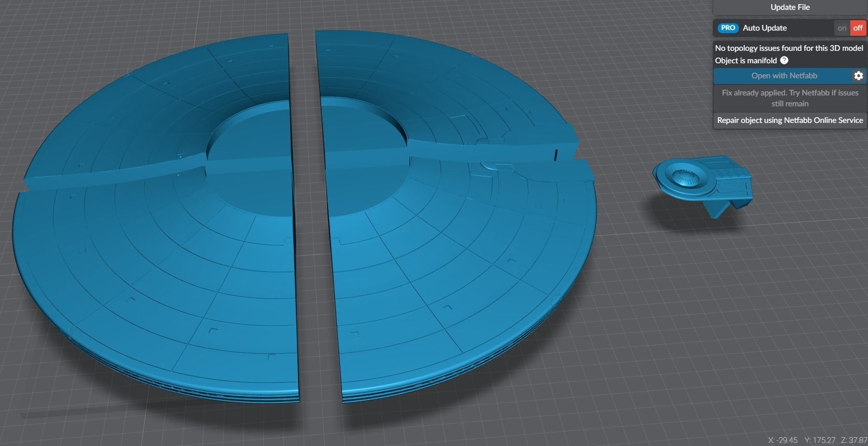This screenshot has height=446, width=868.
Task: Repair object using Netfabb Online Service
Action: pyautogui.click(x=790, y=120)
